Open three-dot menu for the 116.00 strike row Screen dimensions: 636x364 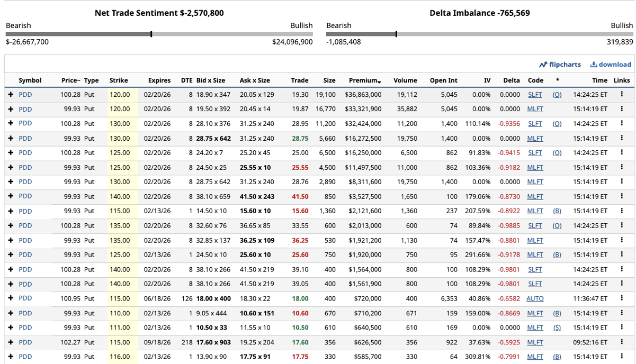622,357
